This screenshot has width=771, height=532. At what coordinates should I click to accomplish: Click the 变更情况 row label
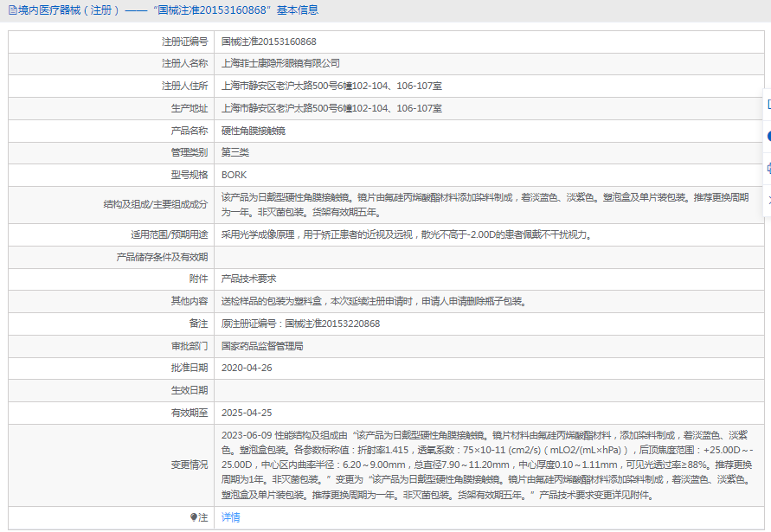coord(189,465)
